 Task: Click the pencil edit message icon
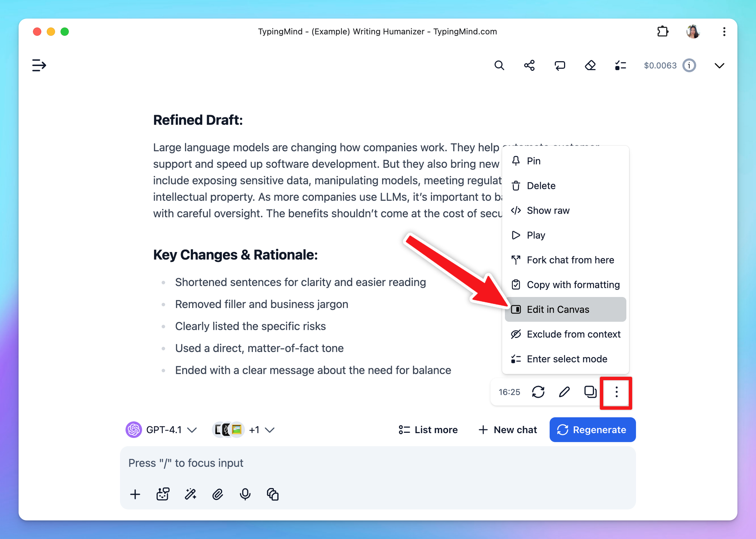564,392
